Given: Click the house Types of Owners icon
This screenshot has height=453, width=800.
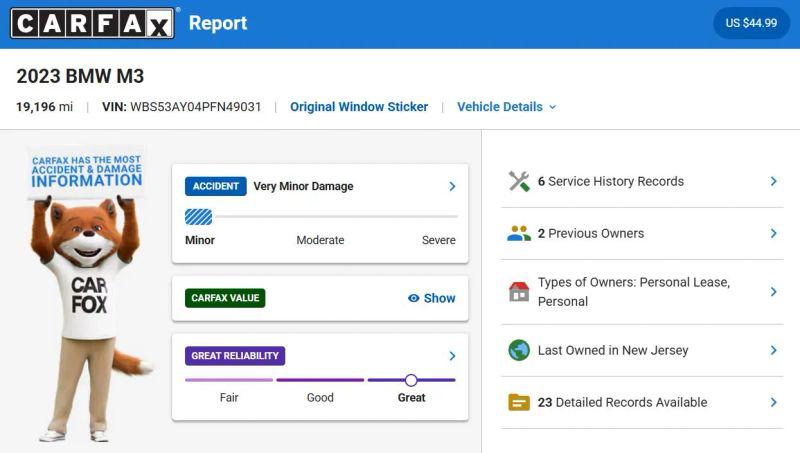Looking at the screenshot, I should click(519, 292).
